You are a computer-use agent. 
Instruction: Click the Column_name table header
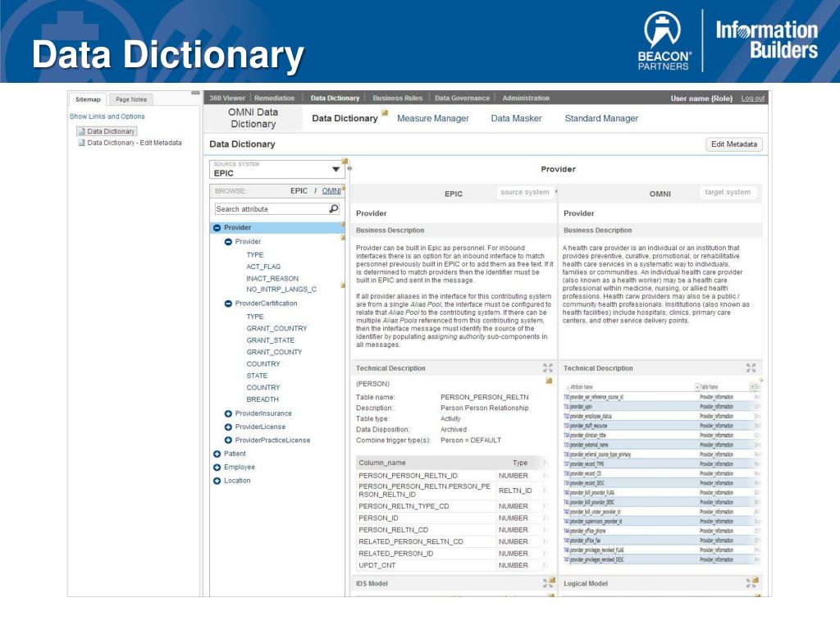(382, 463)
